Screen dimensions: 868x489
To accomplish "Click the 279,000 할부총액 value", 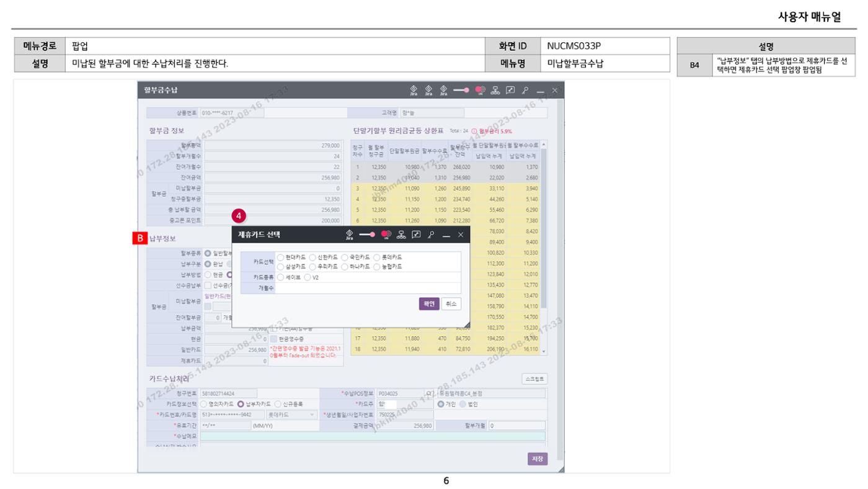I will (273, 145).
